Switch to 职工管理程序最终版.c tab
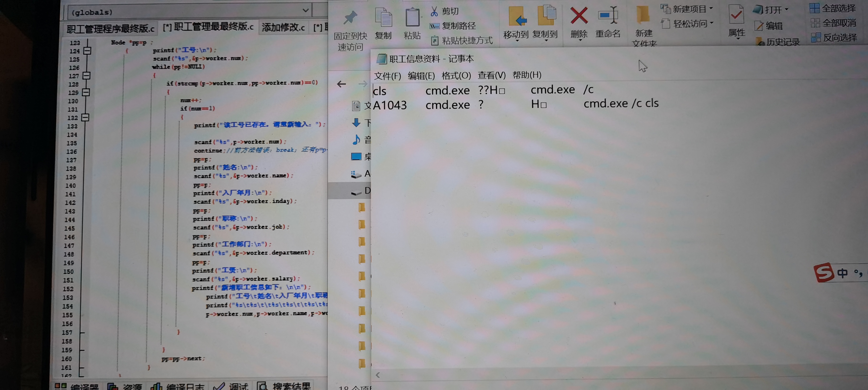The image size is (868, 390). point(110,29)
